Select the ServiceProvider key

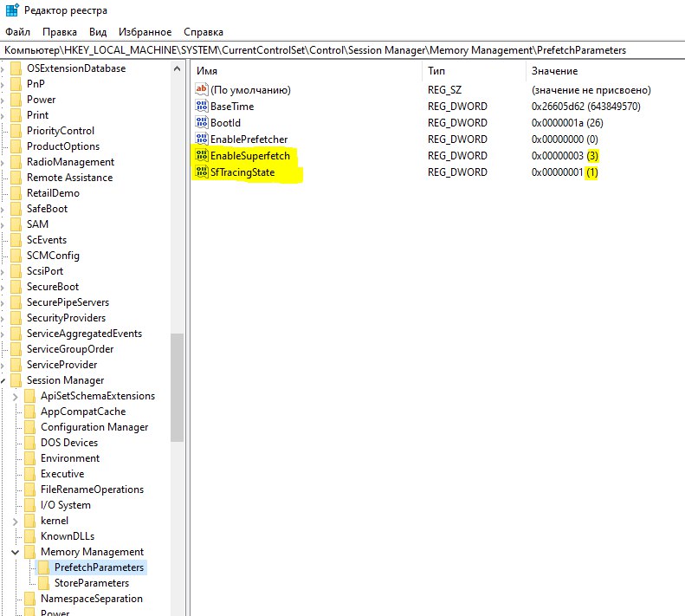tap(62, 365)
